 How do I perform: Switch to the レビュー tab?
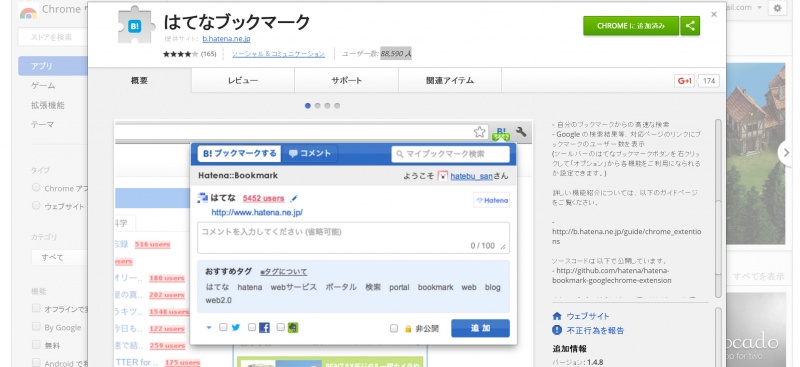click(243, 81)
